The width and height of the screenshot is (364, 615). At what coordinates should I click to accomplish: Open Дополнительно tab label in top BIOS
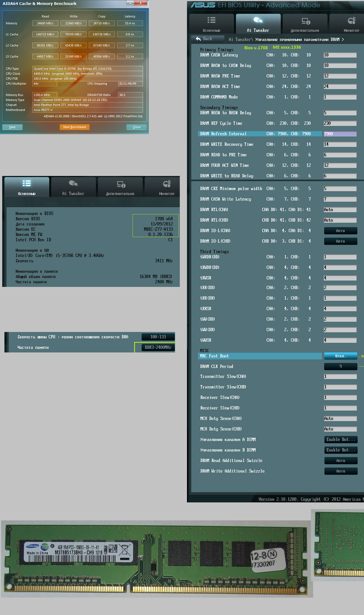pyautogui.click(x=305, y=30)
